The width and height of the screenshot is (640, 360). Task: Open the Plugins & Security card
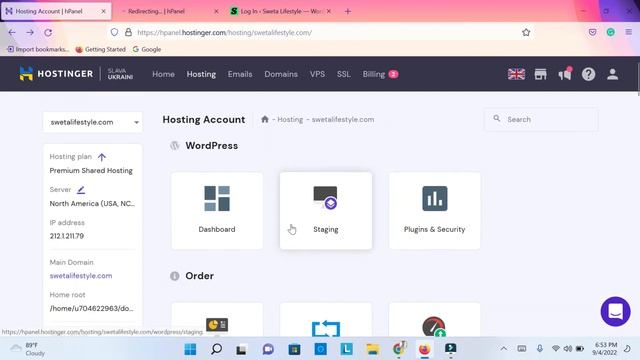click(x=434, y=211)
